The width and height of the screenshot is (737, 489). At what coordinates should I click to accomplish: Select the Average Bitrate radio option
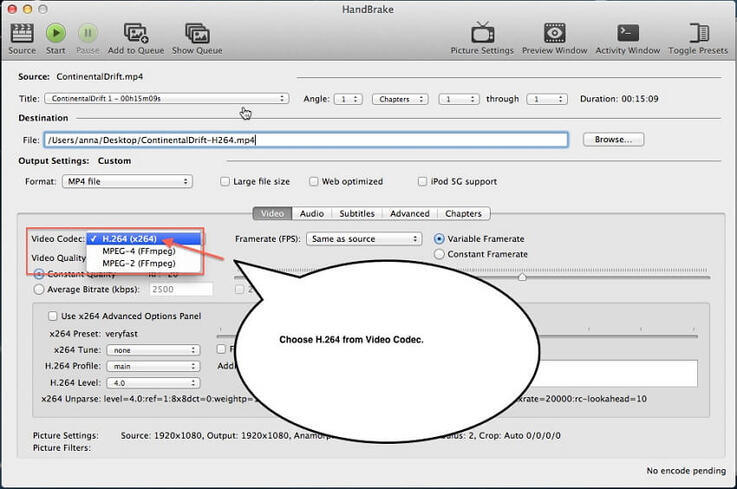(x=39, y=289)
